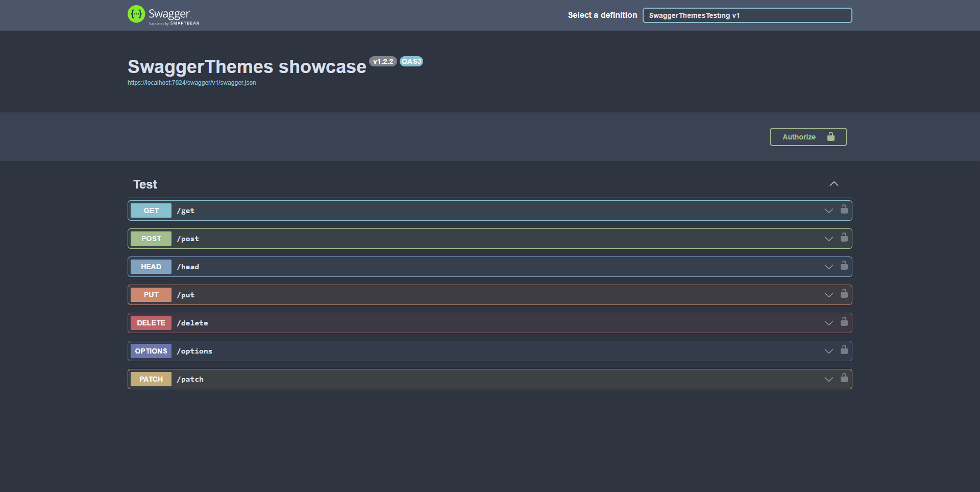Expand the /head endpoint chevron
Image resolution: width=980 pixels, height=492 pixels.
point(829,267)
